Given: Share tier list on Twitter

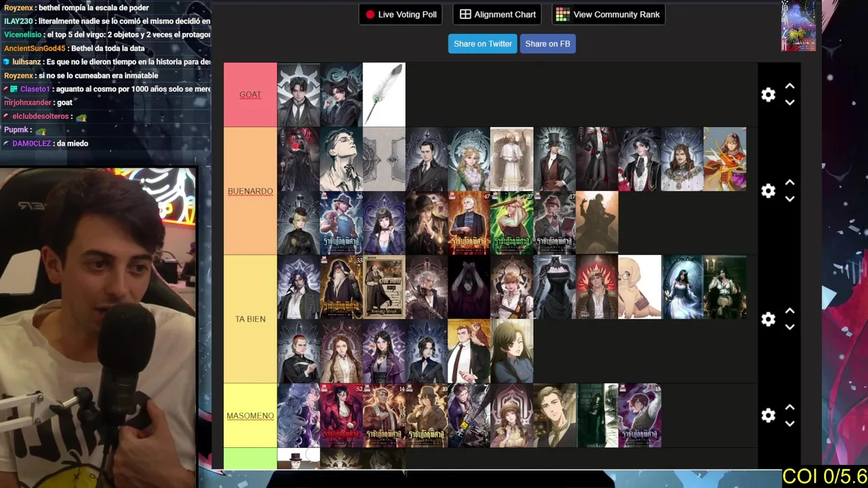Looking at the screenshot, I should pyautogui.click(x=483, y=43).
